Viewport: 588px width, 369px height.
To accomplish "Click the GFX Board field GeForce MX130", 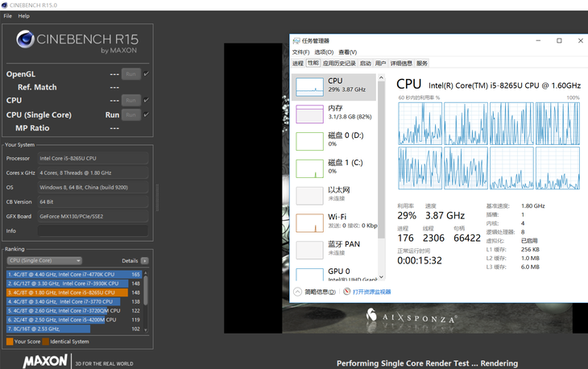I will (x=93, y=217).
